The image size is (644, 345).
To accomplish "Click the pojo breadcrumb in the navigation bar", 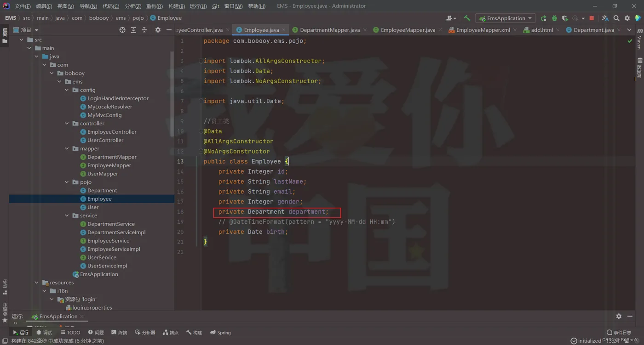I will pos(138,18).
